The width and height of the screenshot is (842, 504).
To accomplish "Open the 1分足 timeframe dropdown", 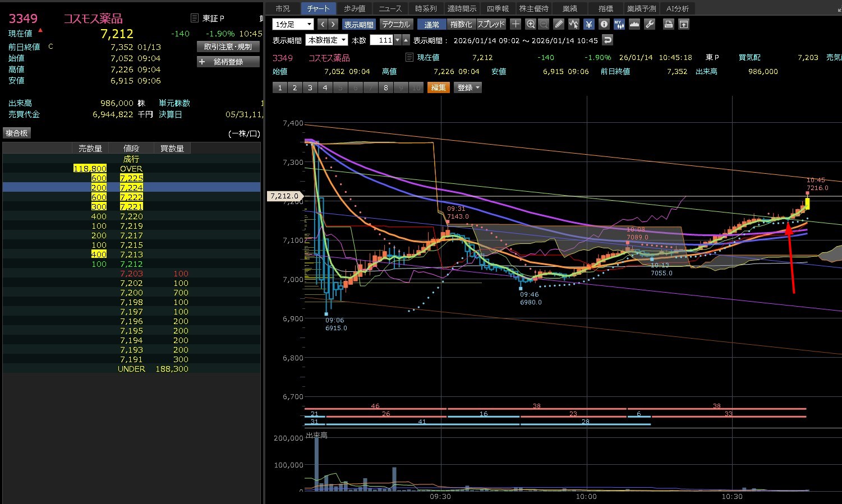I will pos(293,24).
